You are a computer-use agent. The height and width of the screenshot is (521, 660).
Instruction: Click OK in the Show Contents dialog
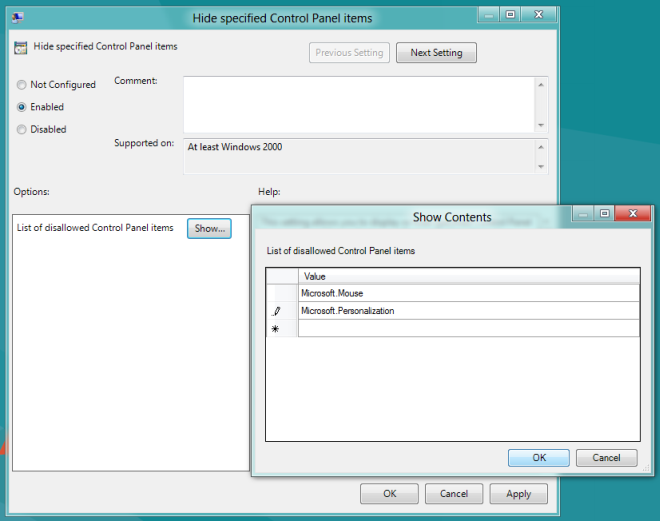coord(538,457)
